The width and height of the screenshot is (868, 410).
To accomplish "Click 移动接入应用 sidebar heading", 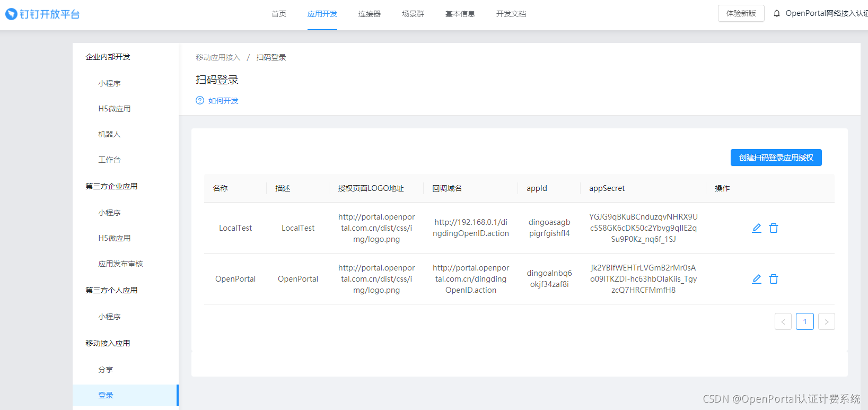I will pos(108,343).
